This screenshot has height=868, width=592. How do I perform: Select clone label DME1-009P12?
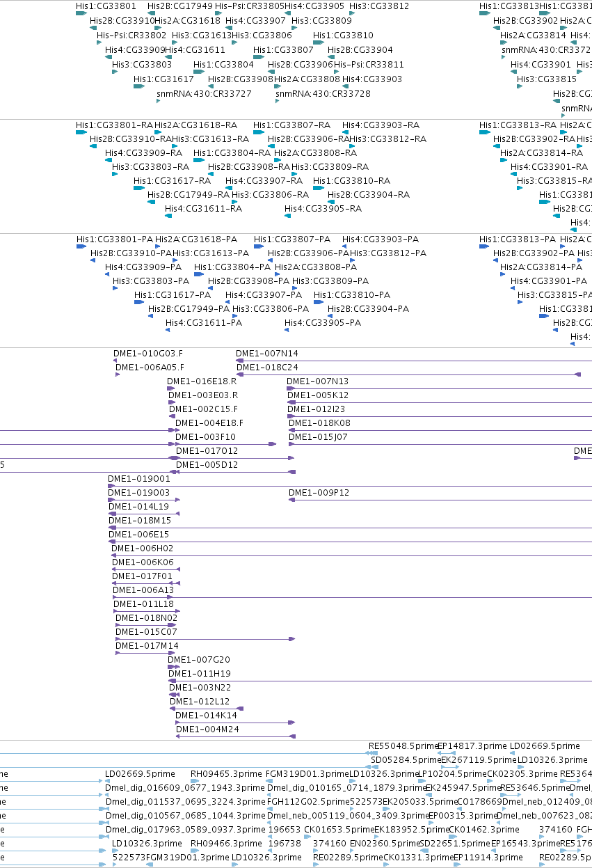tap(319, 493)
